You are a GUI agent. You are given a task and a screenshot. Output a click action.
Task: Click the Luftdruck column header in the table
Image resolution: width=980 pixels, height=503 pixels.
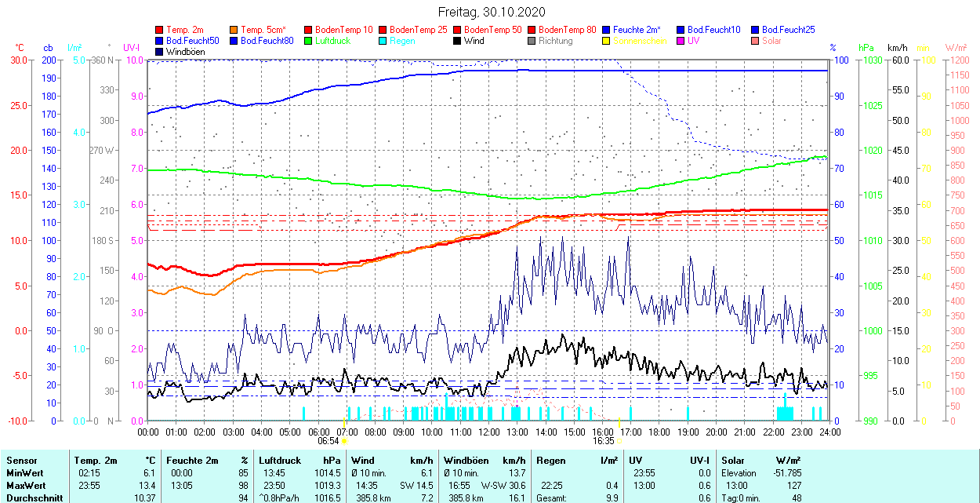(x=280, y=461)
